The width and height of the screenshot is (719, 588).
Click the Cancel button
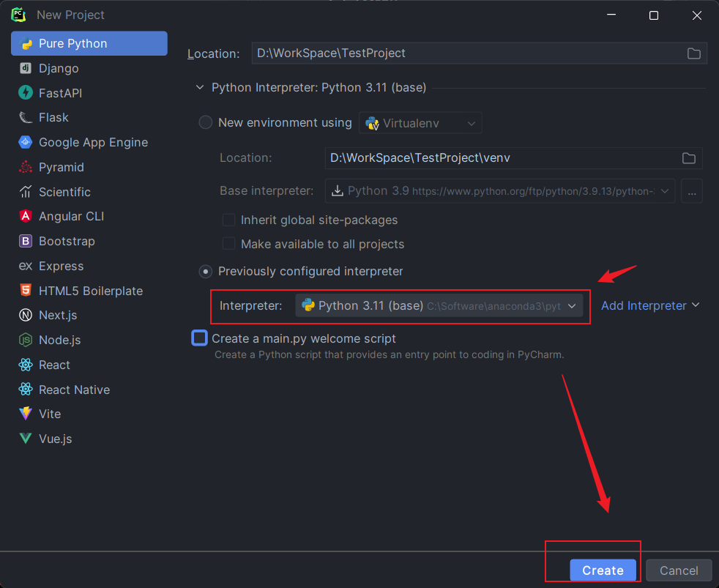click(x=679, y=570)
